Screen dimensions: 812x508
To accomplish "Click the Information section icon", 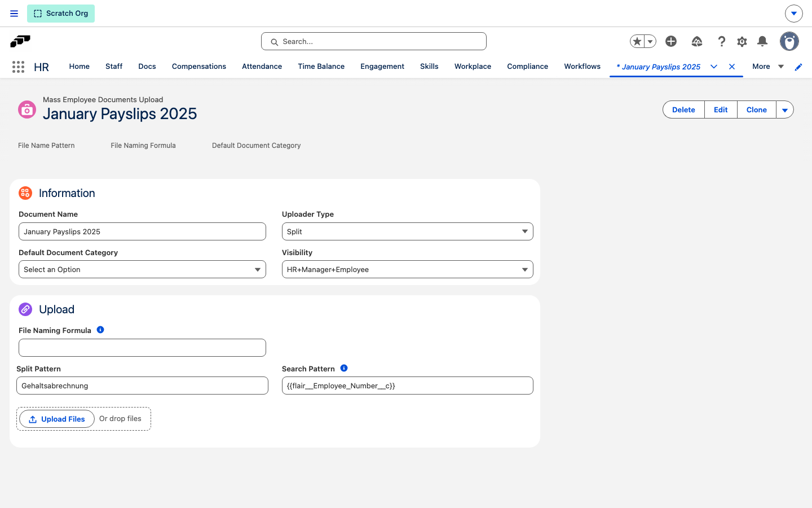I will point(25,193).
